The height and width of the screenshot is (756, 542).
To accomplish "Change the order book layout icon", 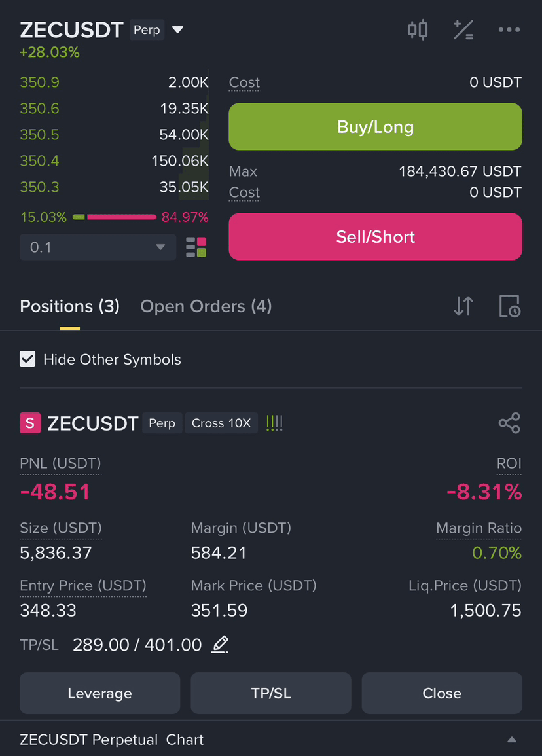I will (196, 247).
